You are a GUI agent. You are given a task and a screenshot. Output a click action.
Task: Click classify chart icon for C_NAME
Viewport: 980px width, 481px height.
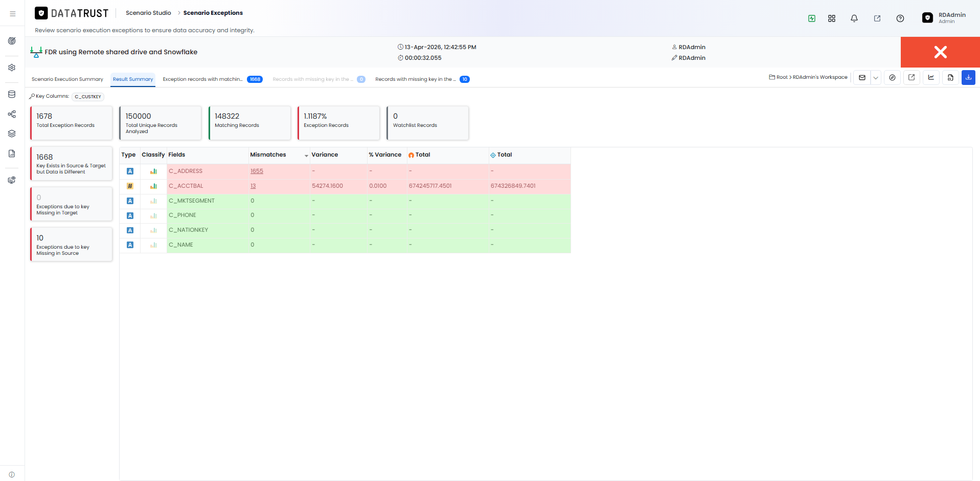(153, 245)
